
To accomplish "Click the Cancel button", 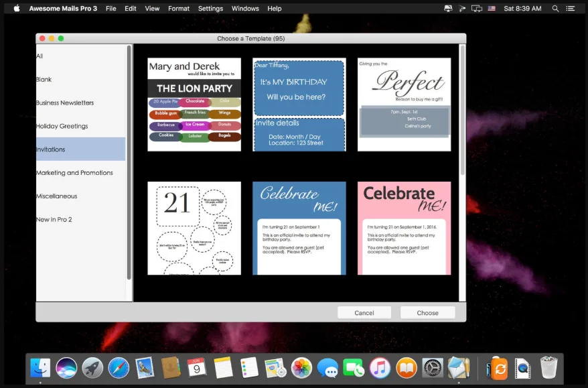I will point(364,312).
